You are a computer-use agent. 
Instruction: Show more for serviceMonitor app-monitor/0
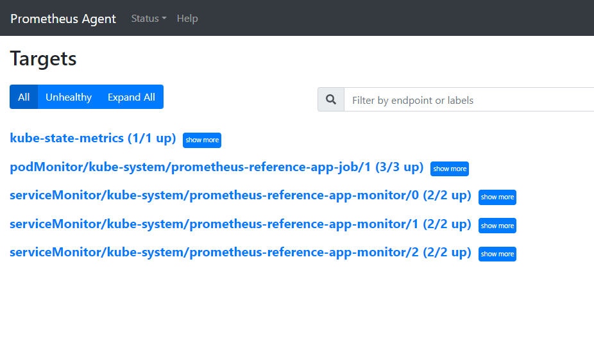coord(497,197)
